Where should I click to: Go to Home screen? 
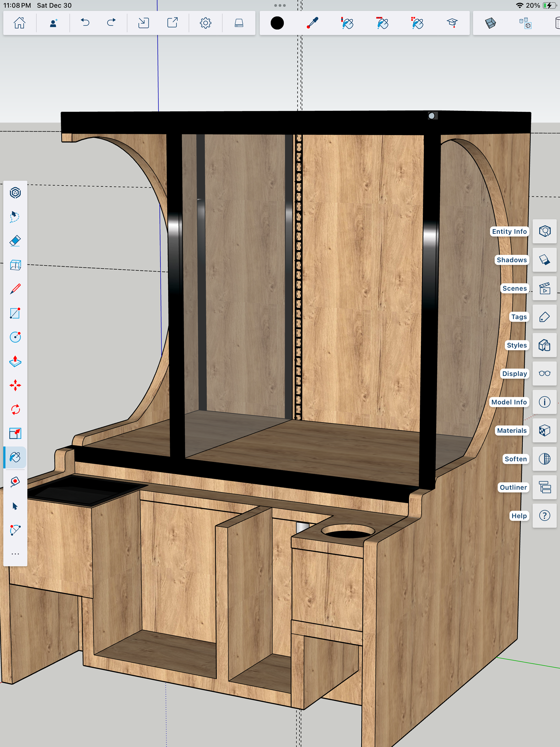coord(19,23)
